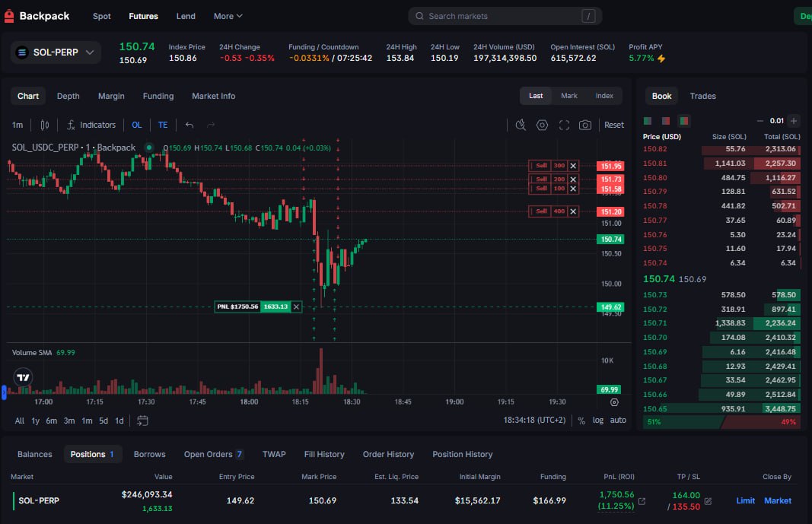Cancel the Sell 200 order on chart
This screenshot has width=812, height=524.
tap(573, 179)
